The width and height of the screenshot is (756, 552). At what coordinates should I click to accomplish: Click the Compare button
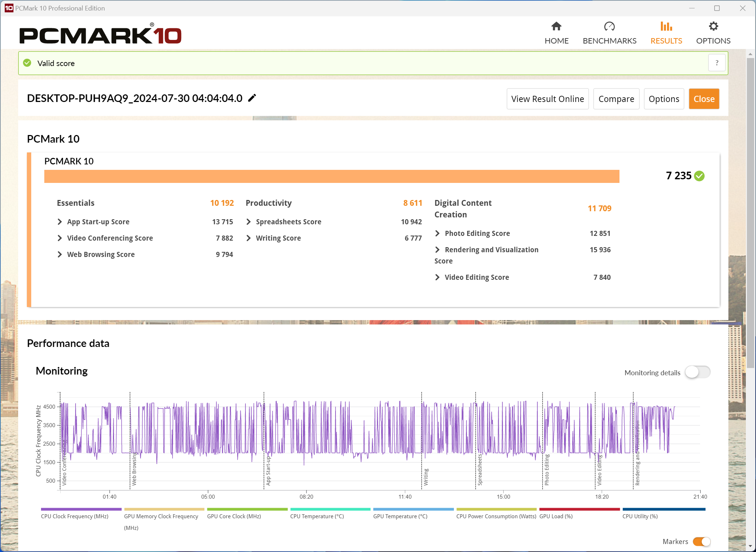pyautogui.click(x=616, y=99)
